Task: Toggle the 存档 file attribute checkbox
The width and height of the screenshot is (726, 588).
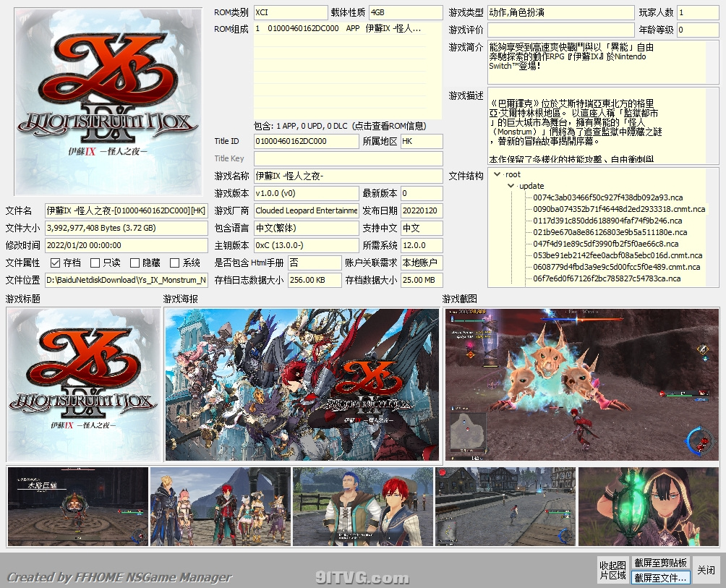Action: click(55, 263)
